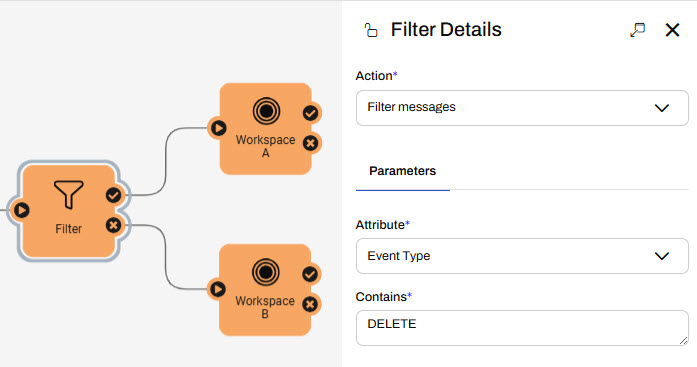Click the Filter node's input play port
697x367 pixels.
[x=21, y=210]
